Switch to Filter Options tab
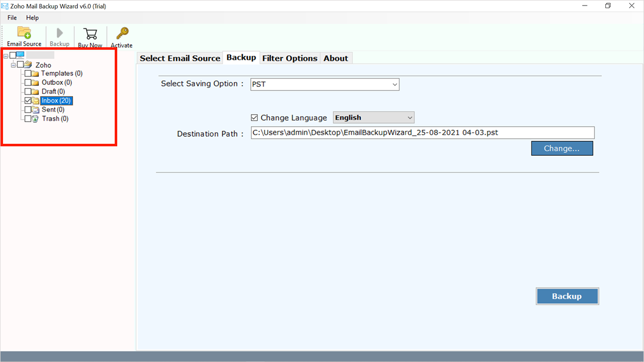This screenshot has height=362, width=644. [x=290, y=58]
